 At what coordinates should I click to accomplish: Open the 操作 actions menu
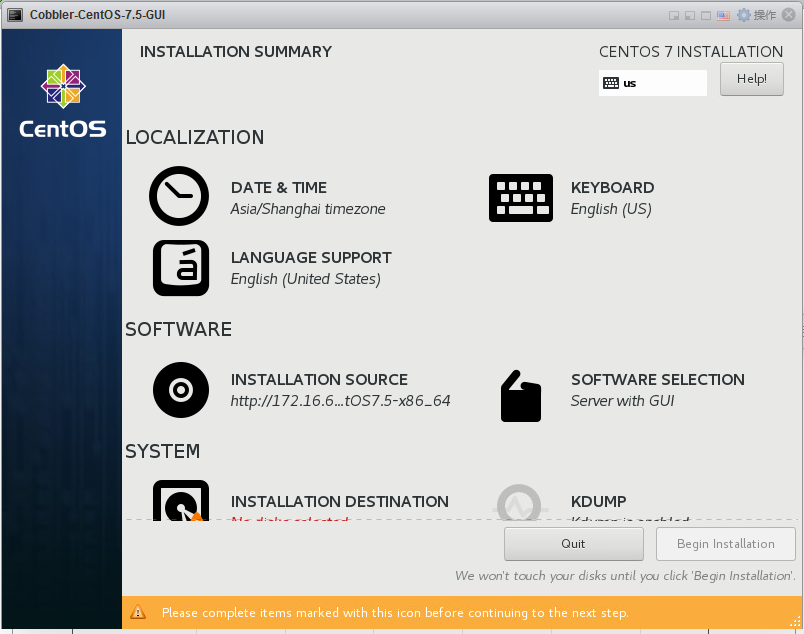(765, 15)
